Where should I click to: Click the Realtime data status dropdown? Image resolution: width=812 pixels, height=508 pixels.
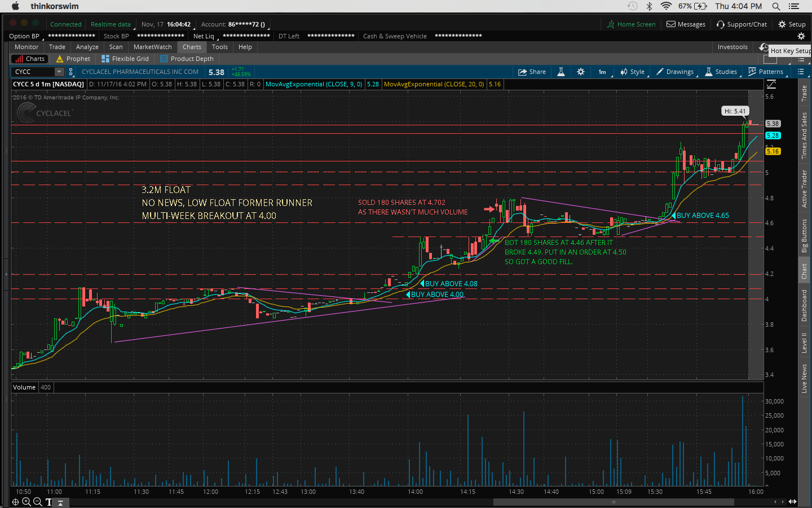(x=112, y=24)
